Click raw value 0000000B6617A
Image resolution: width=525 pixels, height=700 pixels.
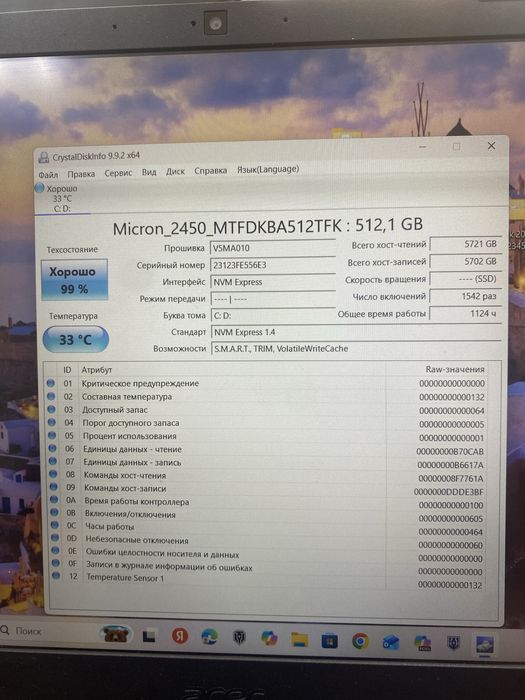(450, 465)
